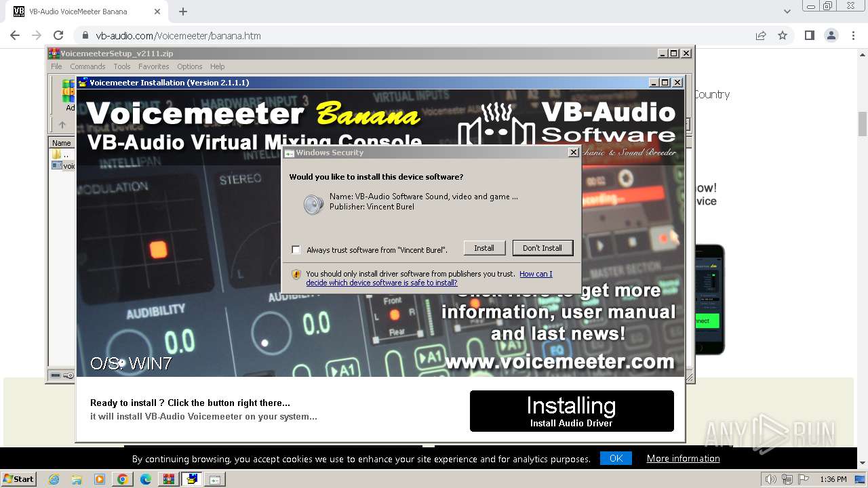Toggle Chrome side panel icon
Image resolution: width=868 pixels, height=488 pixels.
pyautogui.click(x=809, y=35)
